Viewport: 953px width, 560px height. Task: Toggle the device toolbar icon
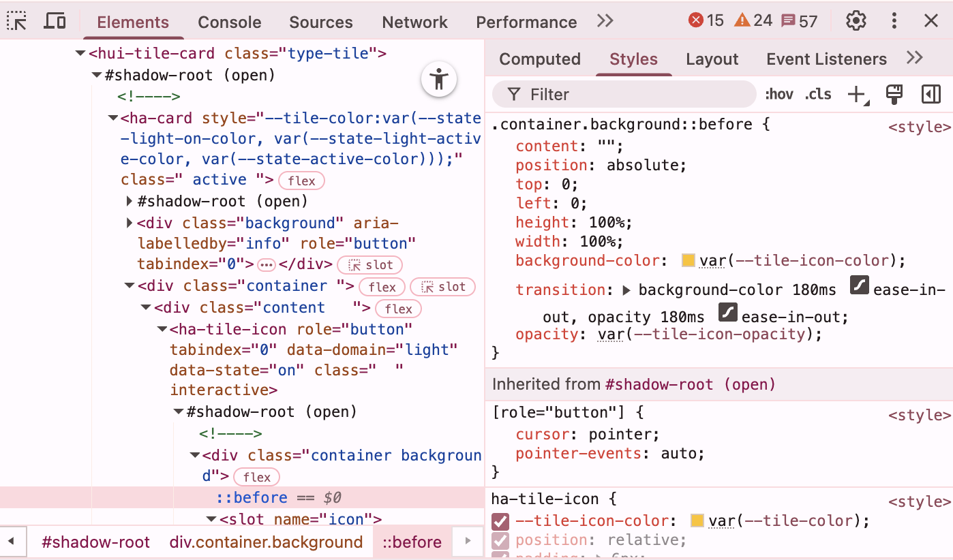[x=55, y=21]
